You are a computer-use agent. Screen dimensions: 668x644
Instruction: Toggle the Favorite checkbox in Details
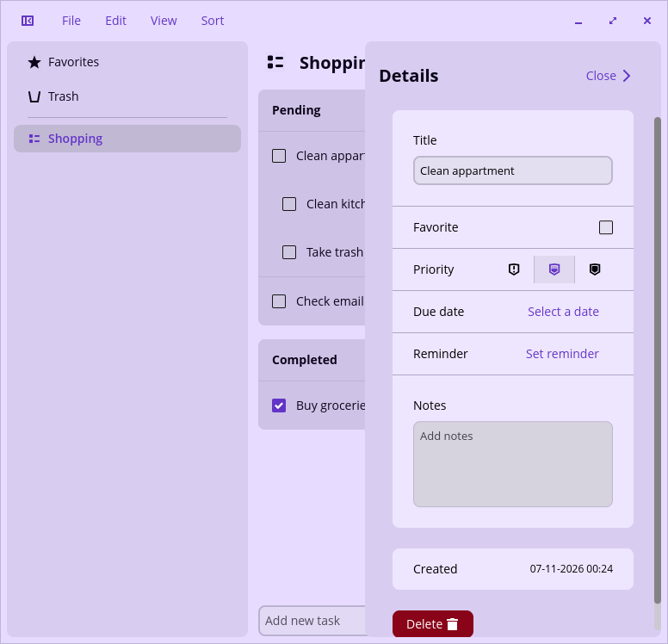pyautogui.click(x=606, y=227)
